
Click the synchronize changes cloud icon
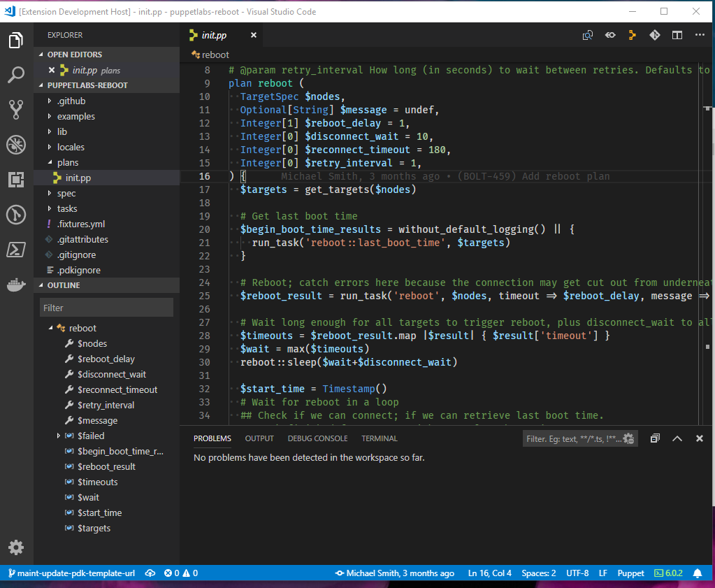[x=150, y=573]
